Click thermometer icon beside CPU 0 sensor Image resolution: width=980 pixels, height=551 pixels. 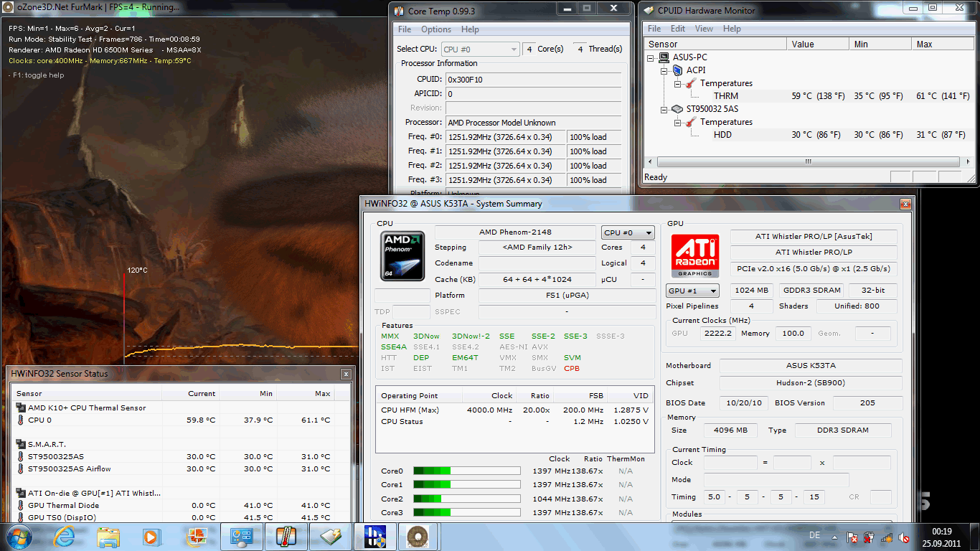[x=21, y=420]
